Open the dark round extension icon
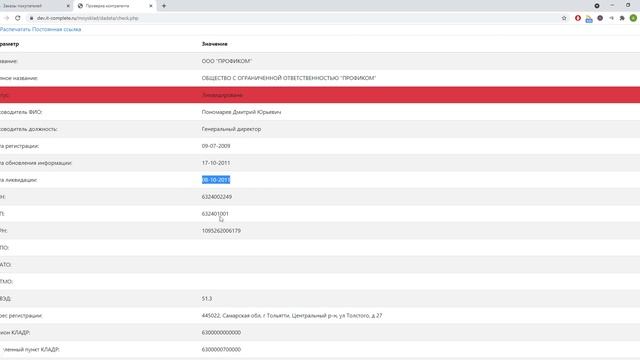 tap(600, 18)
